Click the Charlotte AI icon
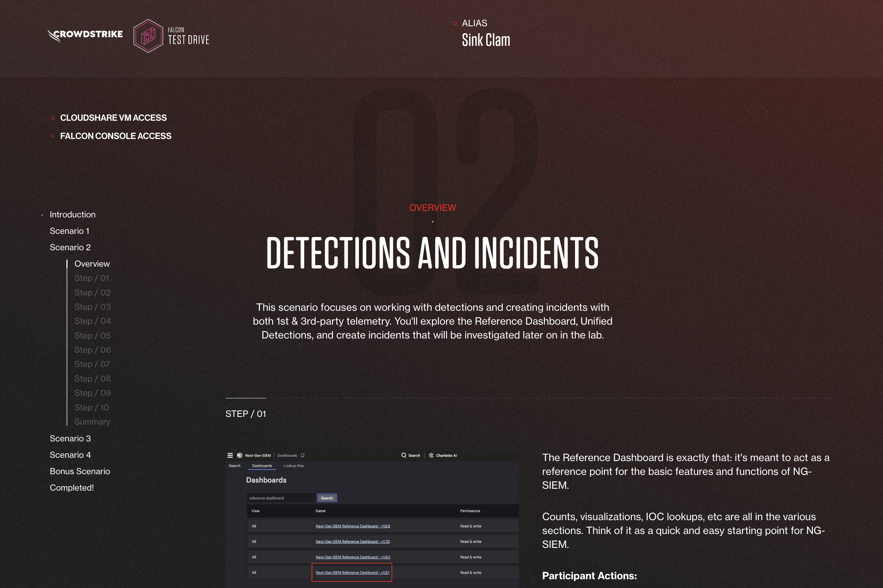 tap(431, 455)
